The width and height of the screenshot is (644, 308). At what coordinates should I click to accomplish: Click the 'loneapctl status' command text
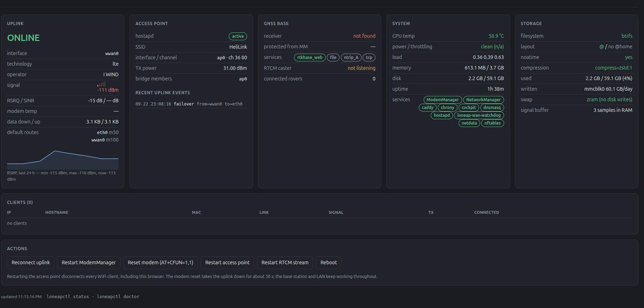point(68,297)
